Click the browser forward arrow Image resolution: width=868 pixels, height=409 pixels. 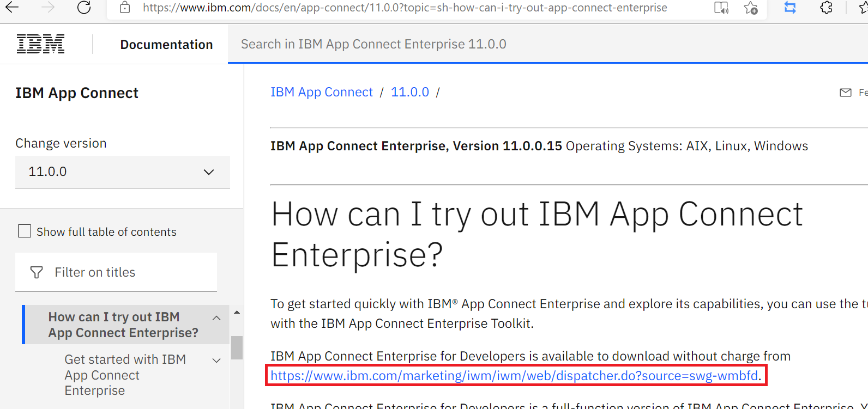click(x=48, y=7)
